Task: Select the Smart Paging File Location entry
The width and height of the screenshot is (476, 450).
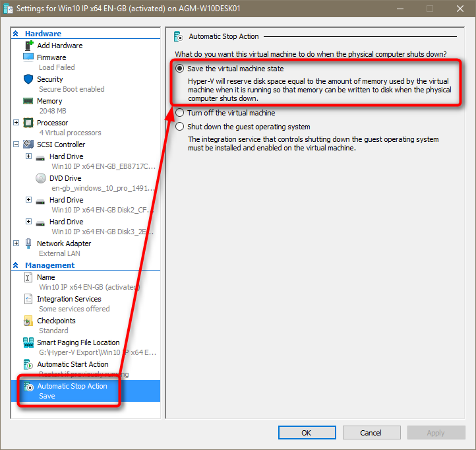Action: pyautogui.click(x=78, y=342)
